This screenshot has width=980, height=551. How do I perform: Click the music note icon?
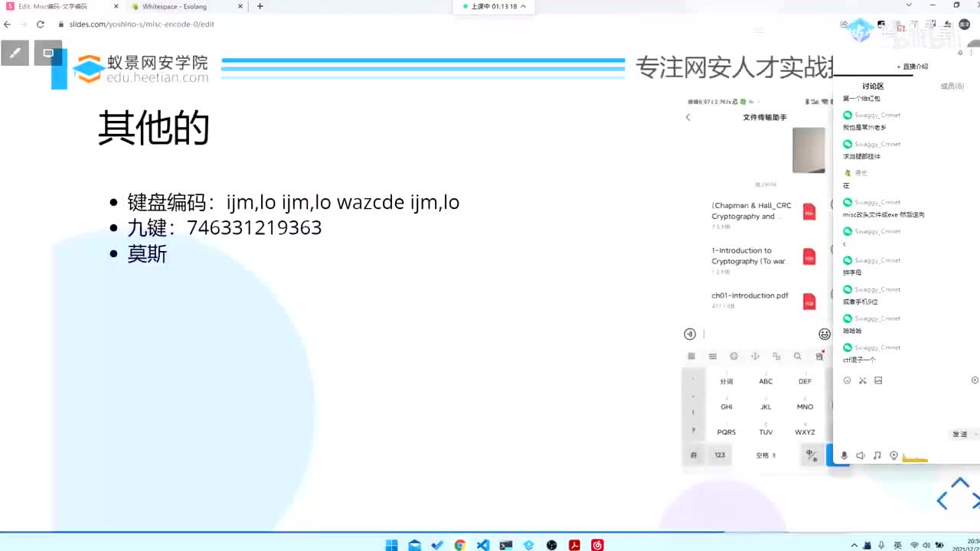pos(877,455)
